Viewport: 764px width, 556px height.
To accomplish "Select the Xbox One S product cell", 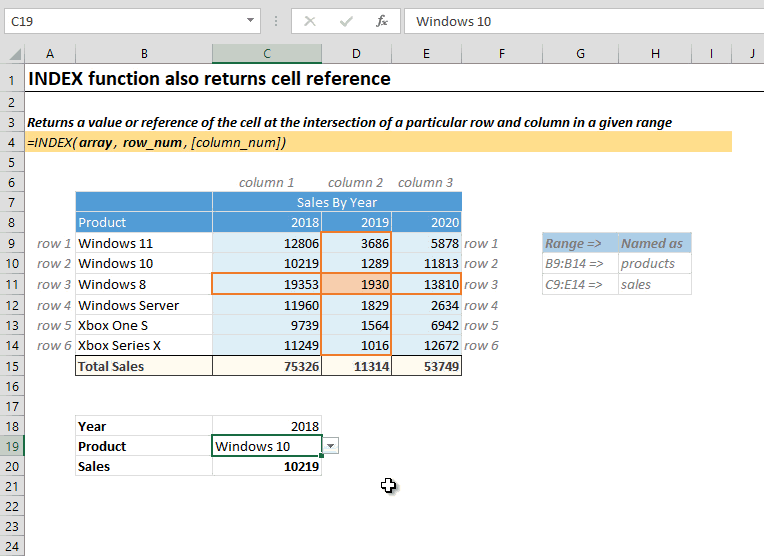I will coord(144,325).
